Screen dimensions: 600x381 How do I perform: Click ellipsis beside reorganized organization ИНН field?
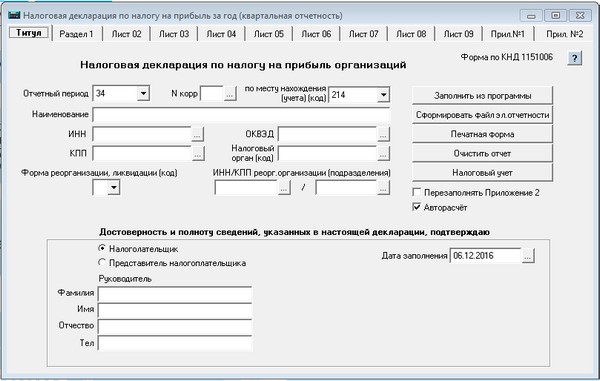click(284, 188)
